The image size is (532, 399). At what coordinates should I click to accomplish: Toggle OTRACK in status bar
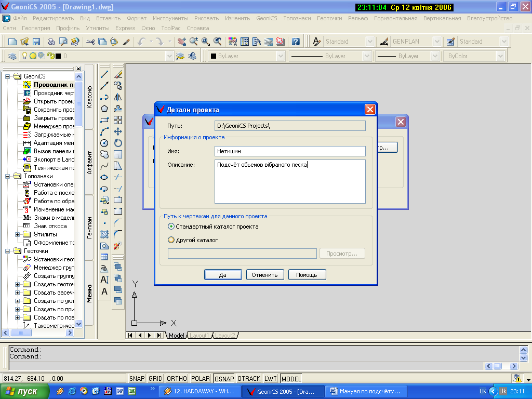point(249,378)
